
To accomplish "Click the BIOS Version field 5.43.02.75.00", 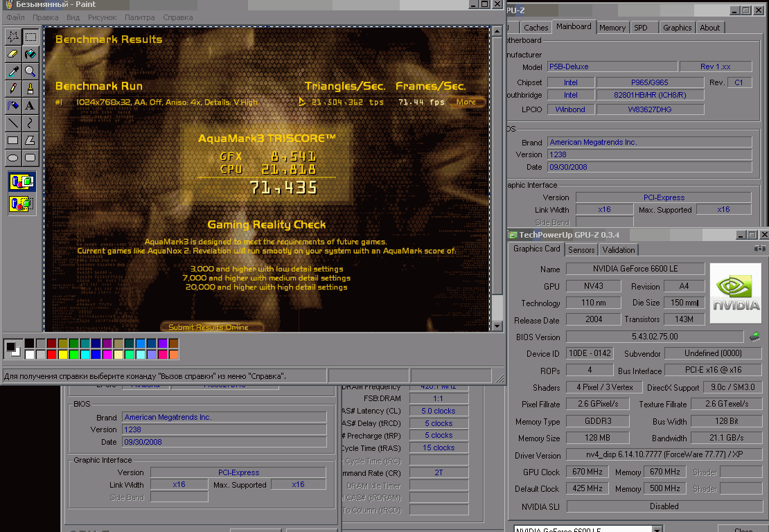I will (655, 337).
